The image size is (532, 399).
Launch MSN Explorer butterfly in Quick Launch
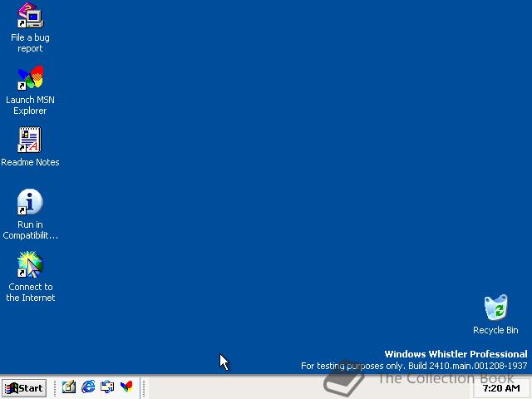point(126,387)
